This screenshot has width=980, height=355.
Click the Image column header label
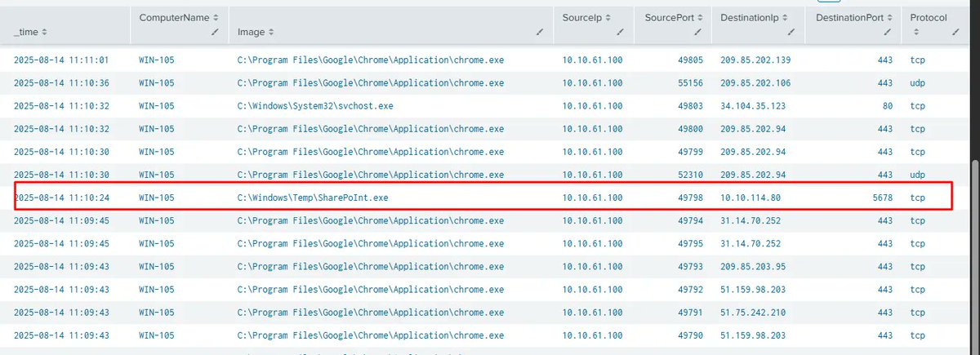pos(250,32)
